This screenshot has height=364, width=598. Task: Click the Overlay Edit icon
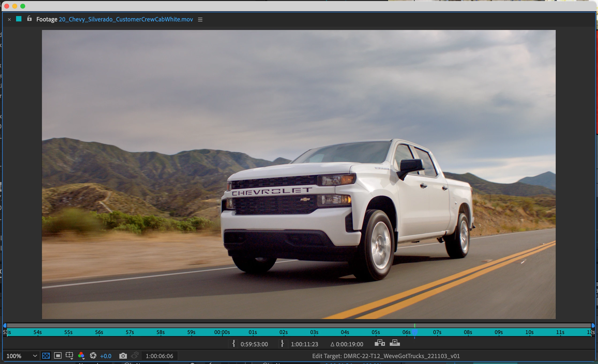[x=395, y=343]
